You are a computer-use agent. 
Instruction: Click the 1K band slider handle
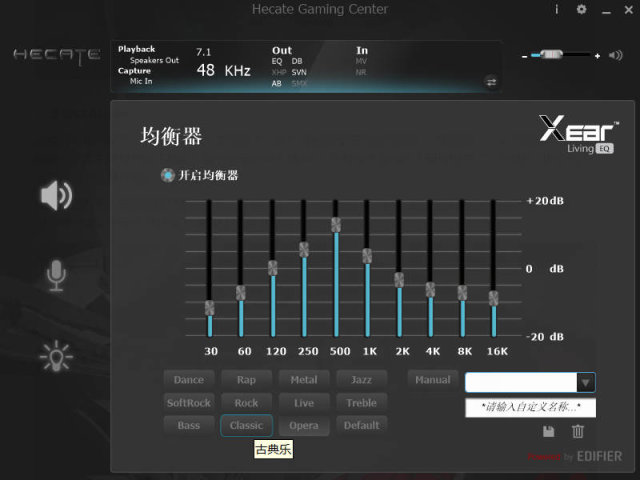[367, 256]
